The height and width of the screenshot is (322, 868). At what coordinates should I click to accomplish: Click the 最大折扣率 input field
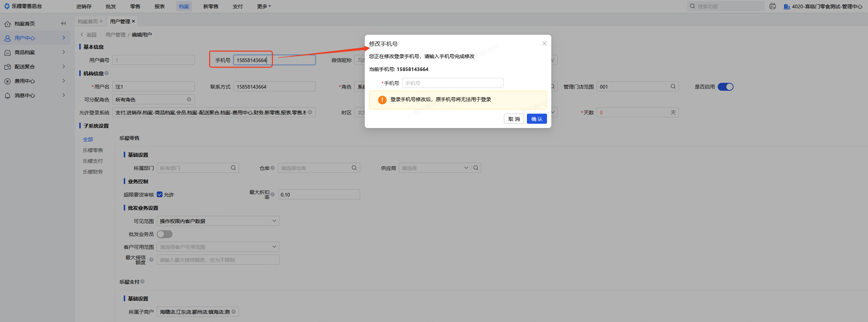click(319, 194)
